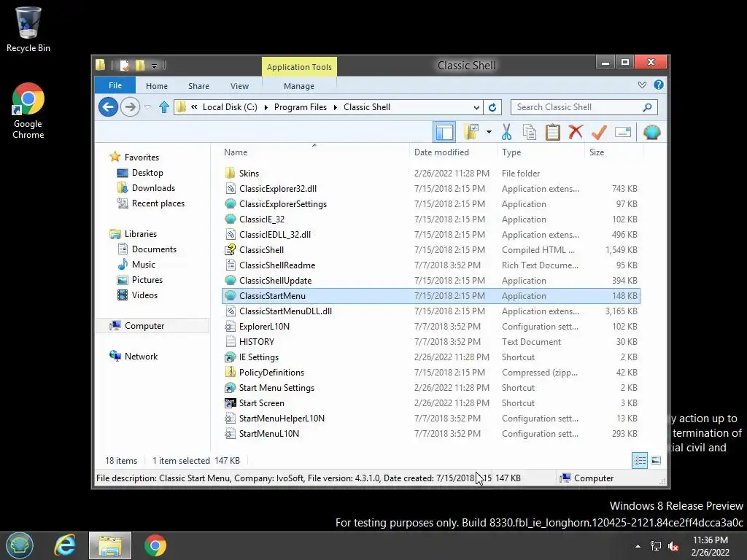Screen dimensions: 747x560
Task: Click the Cut scissors toolbar icon
Action: (x=506, y=132)
